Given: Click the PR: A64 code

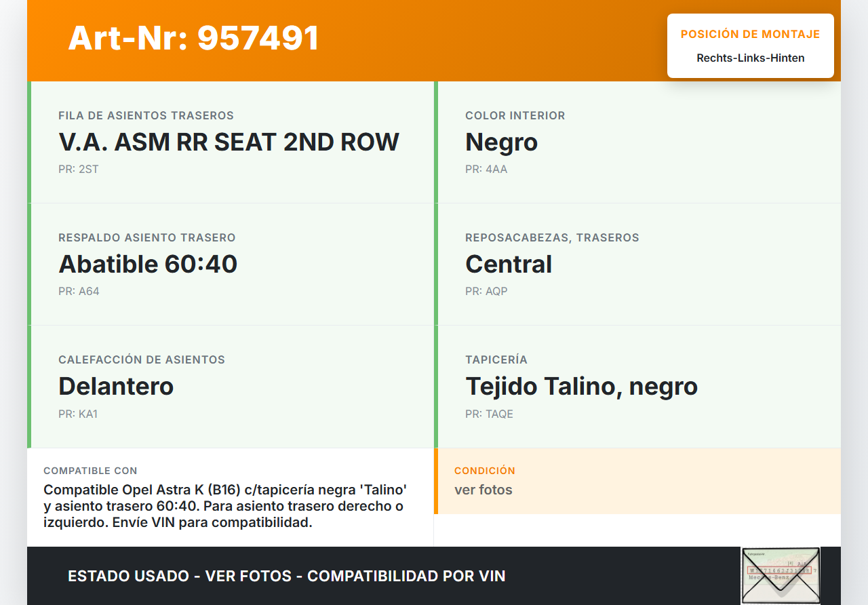Looking at the screenshot, I should click(x=79, y=292).
